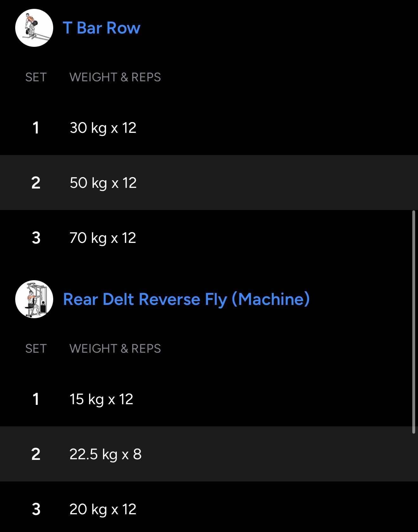Select the 20 kg x 12 entry
This screenshot has height=532, width=418.
click(x=103, y=509)
